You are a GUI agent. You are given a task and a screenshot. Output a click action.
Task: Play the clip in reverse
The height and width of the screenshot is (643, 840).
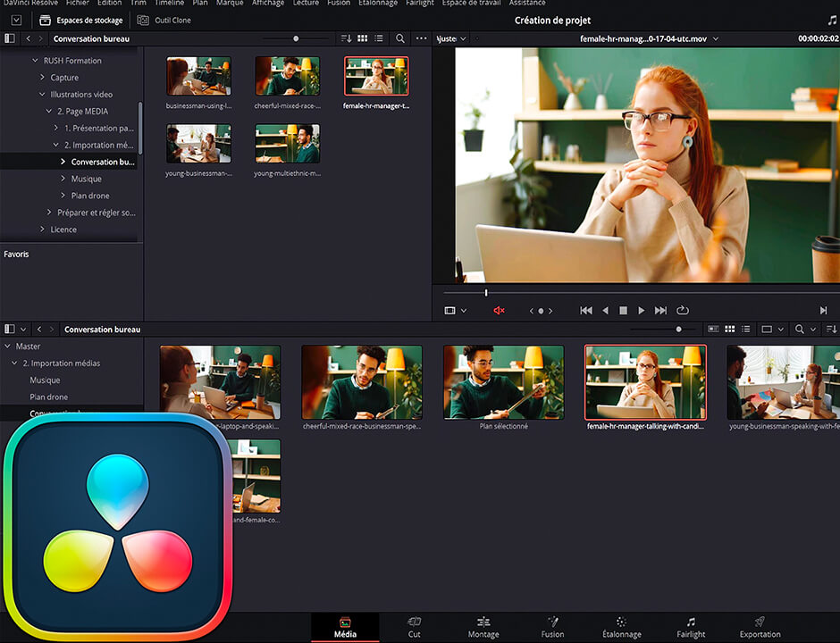click(x=605, y=311)
